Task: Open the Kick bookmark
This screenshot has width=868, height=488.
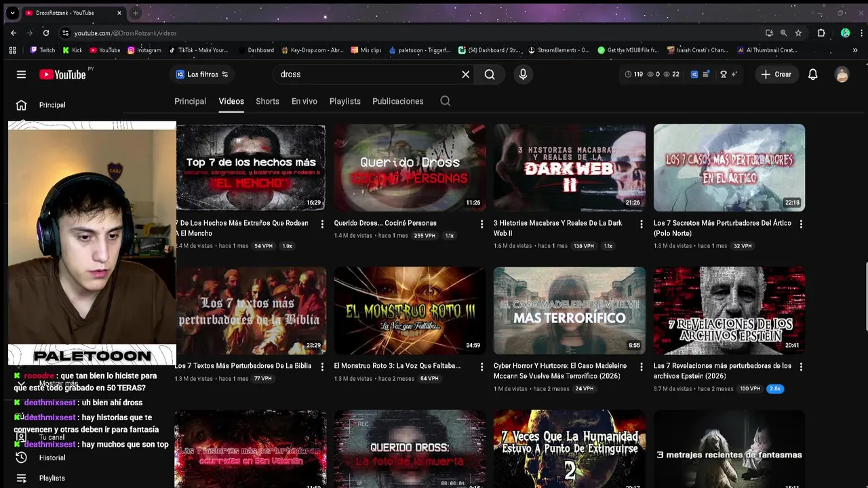Action: coord(73,50)
